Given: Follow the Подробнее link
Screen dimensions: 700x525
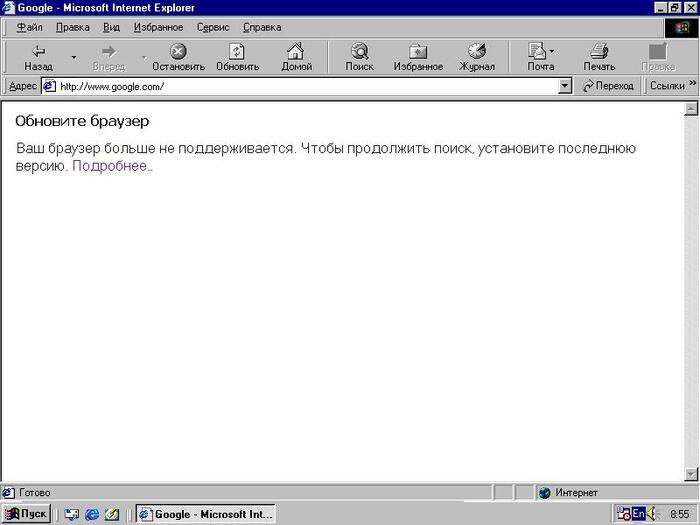Looking at the screenshot, I should tap(112, 166).
